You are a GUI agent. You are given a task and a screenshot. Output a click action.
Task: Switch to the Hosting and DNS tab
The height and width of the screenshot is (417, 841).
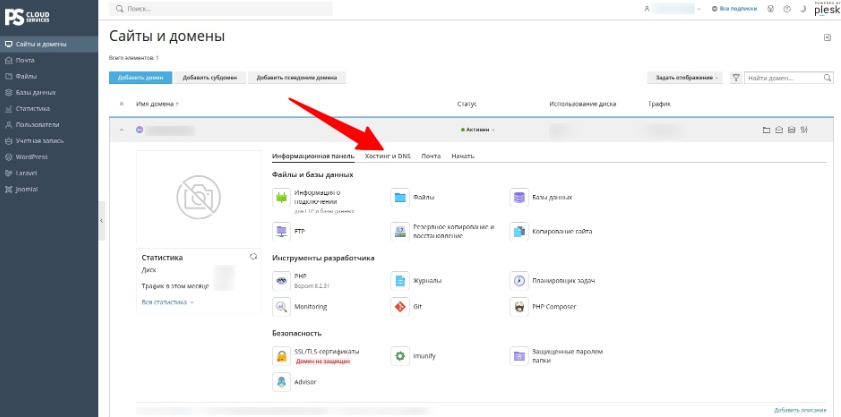387,156
